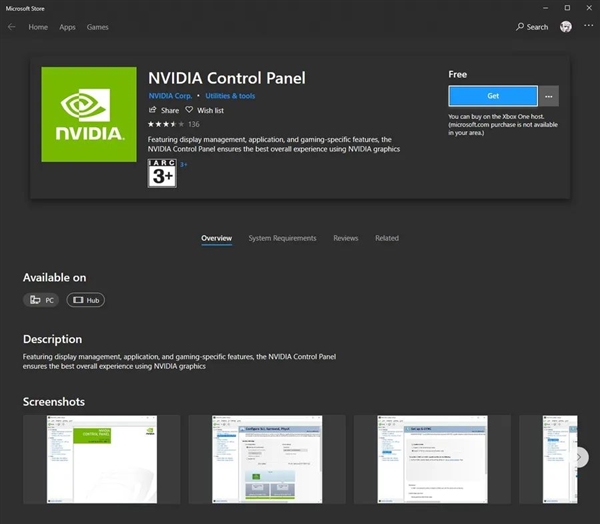Go to Home tab

(x=38, y=27)
